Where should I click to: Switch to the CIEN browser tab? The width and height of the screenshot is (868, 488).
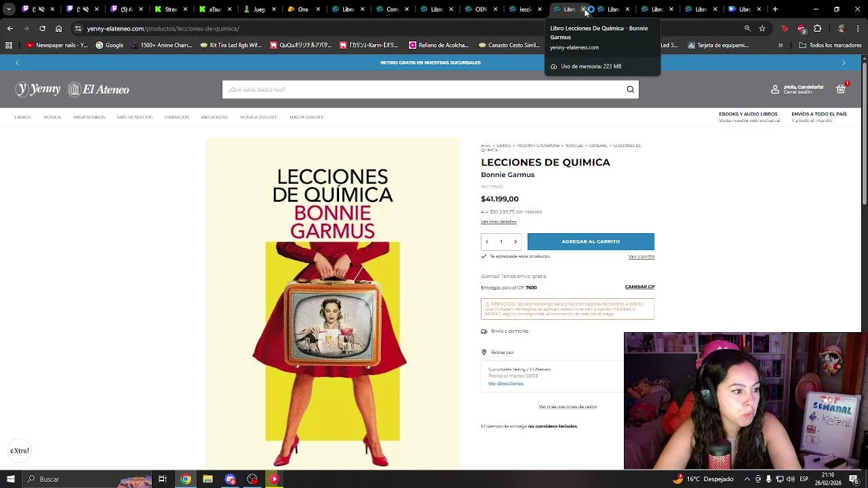[x=481, y=9]
